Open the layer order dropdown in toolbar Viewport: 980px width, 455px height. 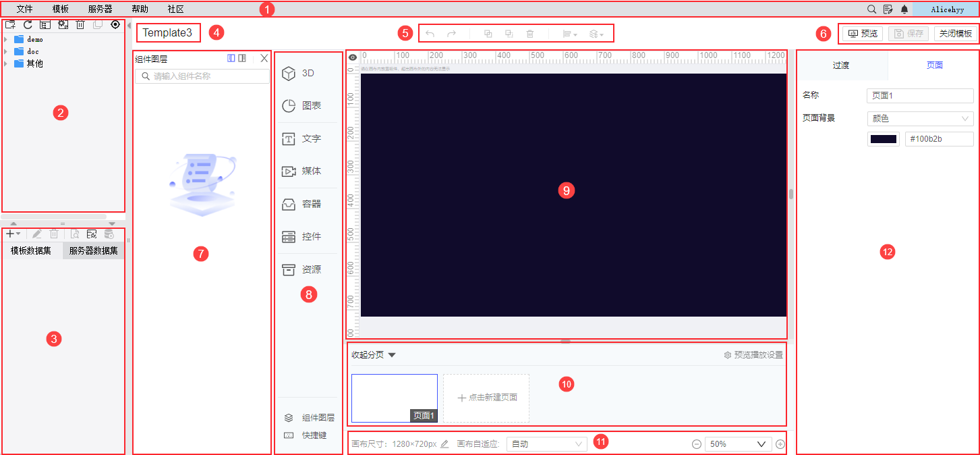click(x=596, y=34)
